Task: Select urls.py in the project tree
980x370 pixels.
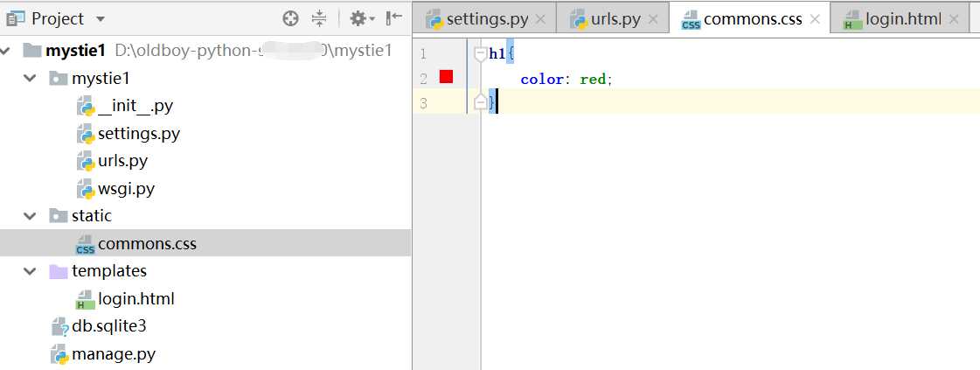Action: point(122,161)
